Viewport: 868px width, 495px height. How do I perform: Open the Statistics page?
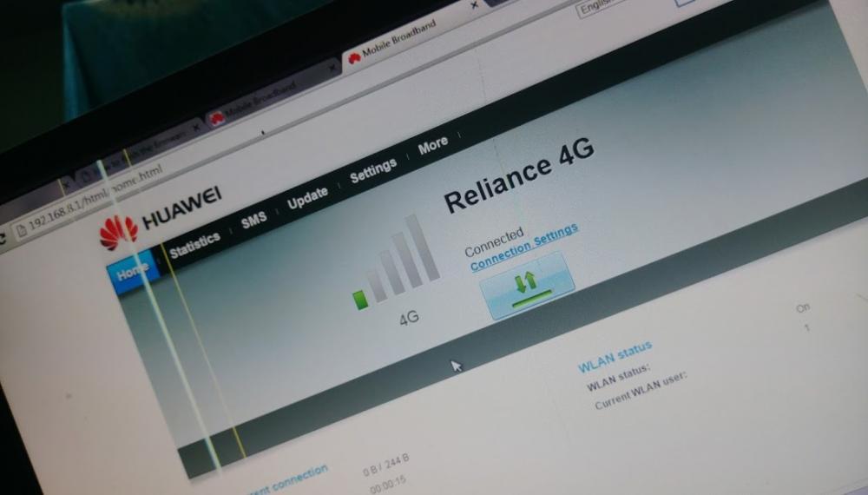pyautogui.click(x=194, y=244)
